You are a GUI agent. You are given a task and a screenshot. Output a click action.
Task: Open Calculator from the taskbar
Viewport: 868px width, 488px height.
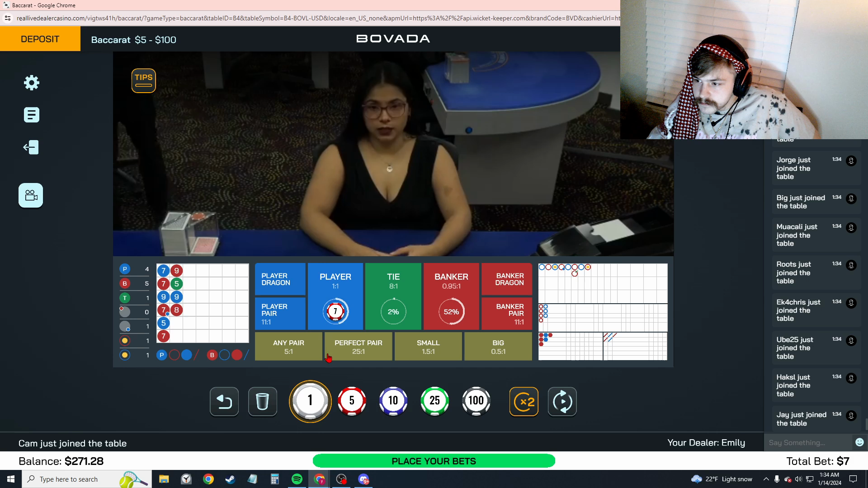click(275, 479)
